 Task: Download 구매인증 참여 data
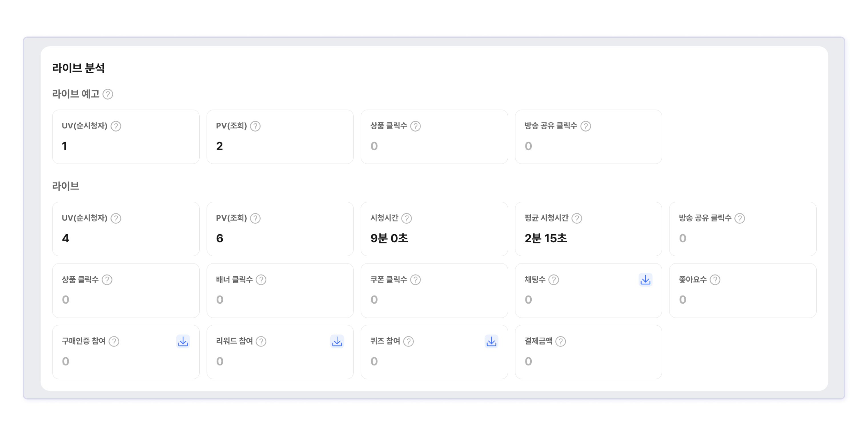pos(183,341)
